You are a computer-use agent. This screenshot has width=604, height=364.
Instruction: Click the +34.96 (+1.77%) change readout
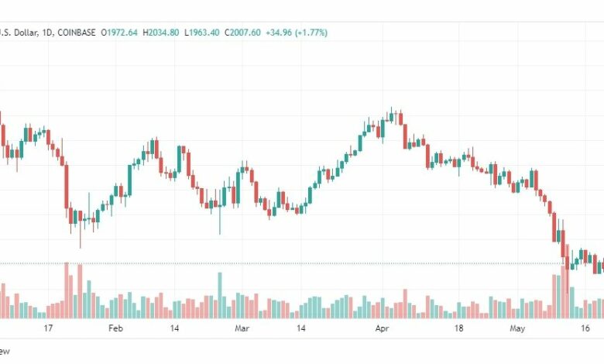[x=297, y=33]
